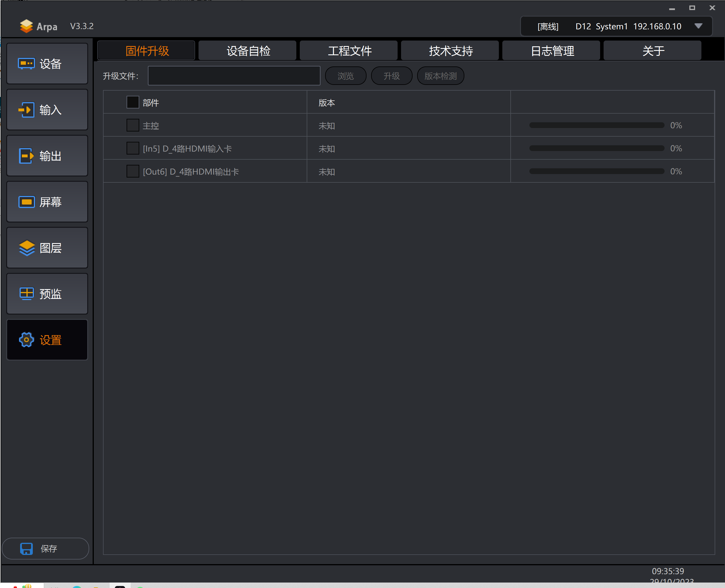The image size is (725, 588).
Task: Tick the [In5] D_4路HDMI输入卡 checkbox
Action: tap(133, 148)
